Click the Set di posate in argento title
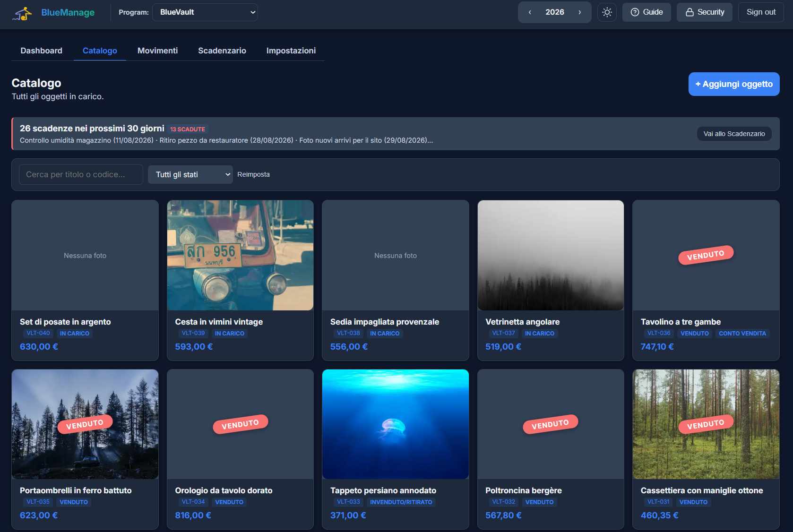This screenshot has width=793, height=532. click(x=65, y=322)
